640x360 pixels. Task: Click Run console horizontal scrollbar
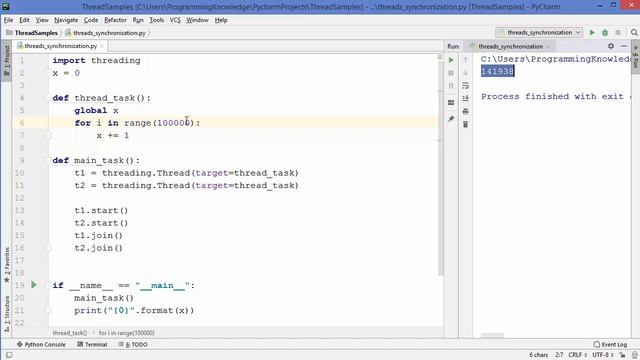tap(492, 336)
